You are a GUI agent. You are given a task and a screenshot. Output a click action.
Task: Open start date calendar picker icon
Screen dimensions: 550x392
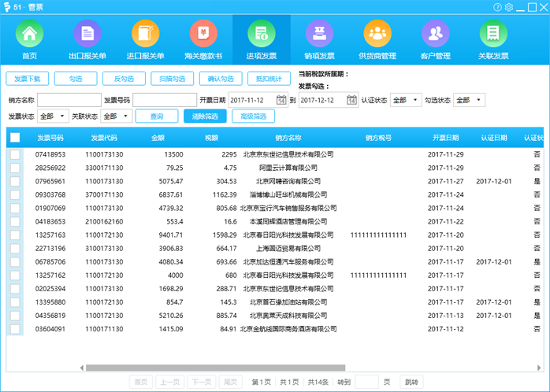(281, 100)
